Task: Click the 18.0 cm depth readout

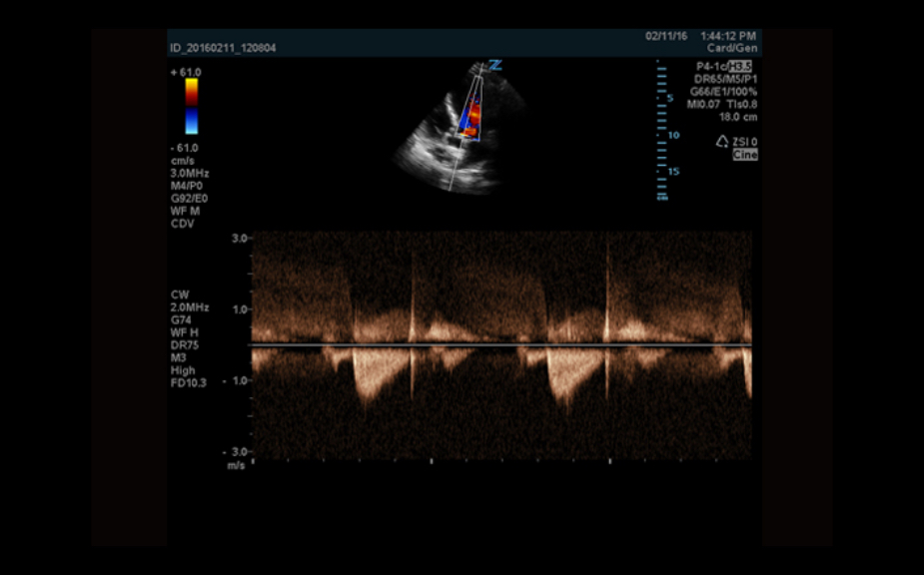Action: (x=738, y=117)
